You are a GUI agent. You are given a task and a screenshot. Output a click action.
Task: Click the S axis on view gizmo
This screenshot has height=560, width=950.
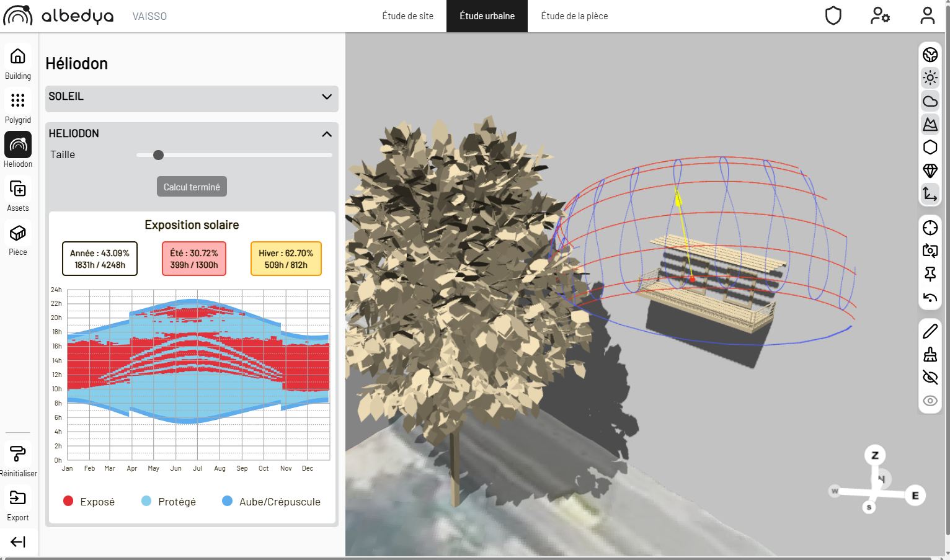(869, 507)
